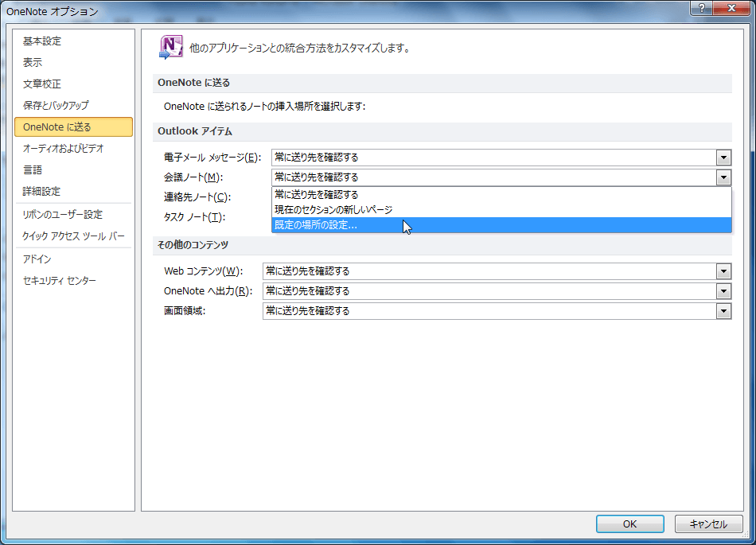Select 既定の場所の設定... list option

click(x=501, y=225)
